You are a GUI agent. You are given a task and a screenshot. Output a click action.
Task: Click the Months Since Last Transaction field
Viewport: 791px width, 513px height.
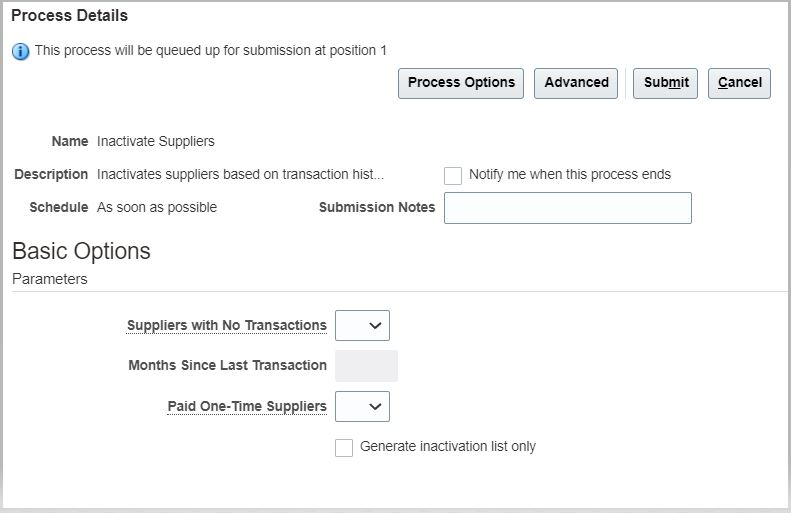click(366, 366)
